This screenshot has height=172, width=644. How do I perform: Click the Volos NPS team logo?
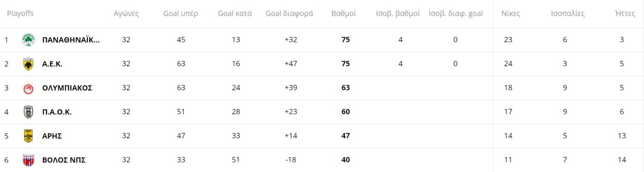(x=29, y=160)
